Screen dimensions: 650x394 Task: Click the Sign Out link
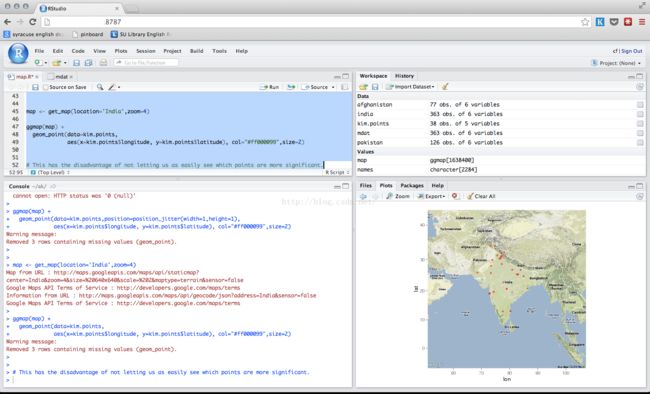pyautogui.click(x=632, y=51)
